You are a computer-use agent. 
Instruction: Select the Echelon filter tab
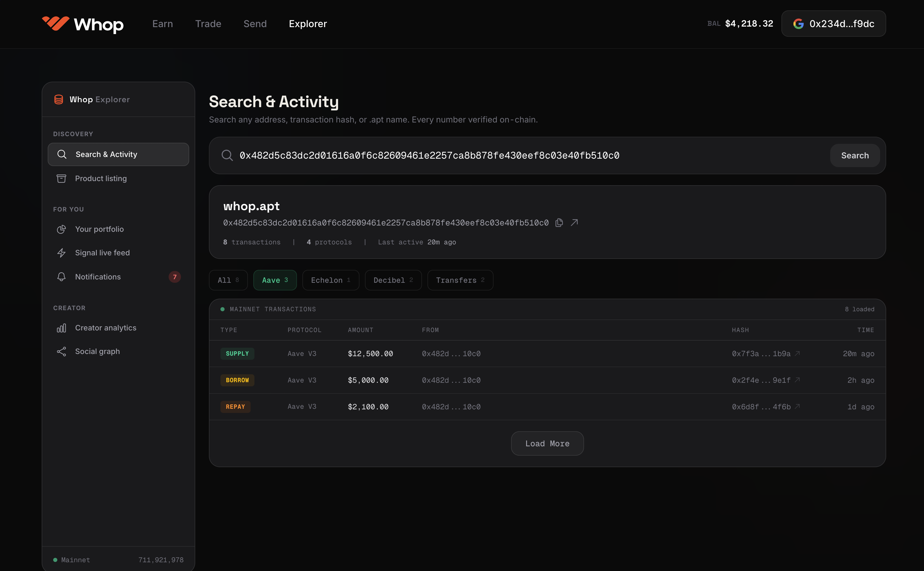click(331, 280)
